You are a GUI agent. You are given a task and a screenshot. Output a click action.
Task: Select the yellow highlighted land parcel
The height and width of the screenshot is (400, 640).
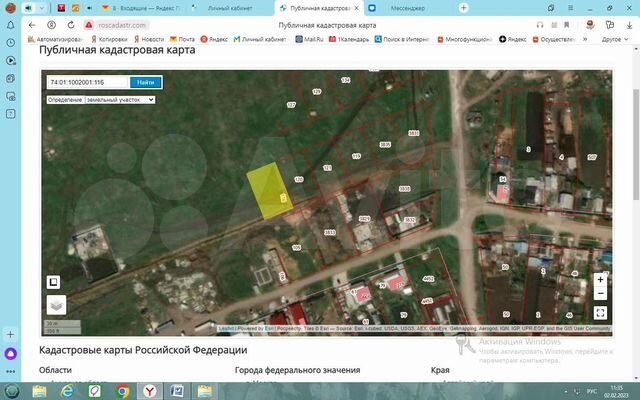(266, 190)
